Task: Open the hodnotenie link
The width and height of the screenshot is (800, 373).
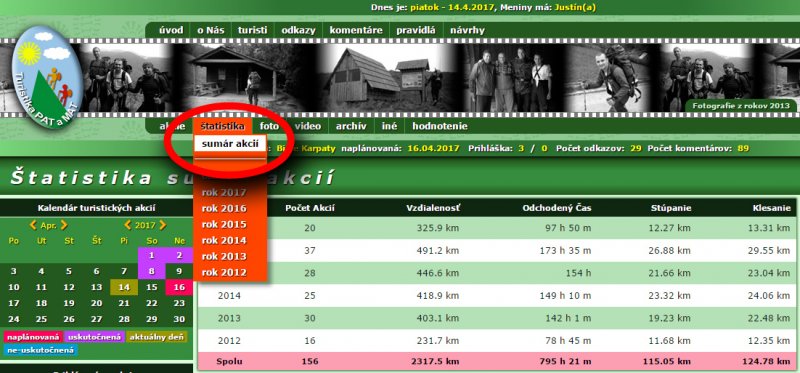Action: click(x=440, y=126)
